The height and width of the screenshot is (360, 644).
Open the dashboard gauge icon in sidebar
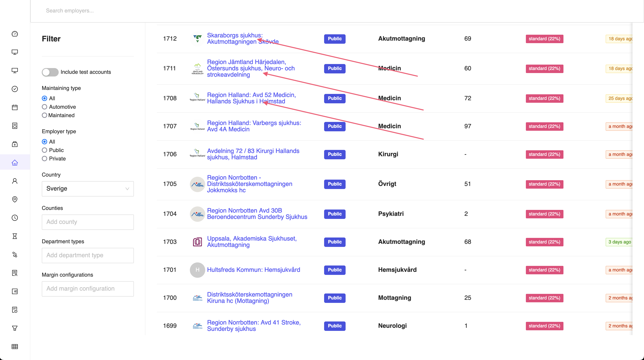(x=15, y=34)
